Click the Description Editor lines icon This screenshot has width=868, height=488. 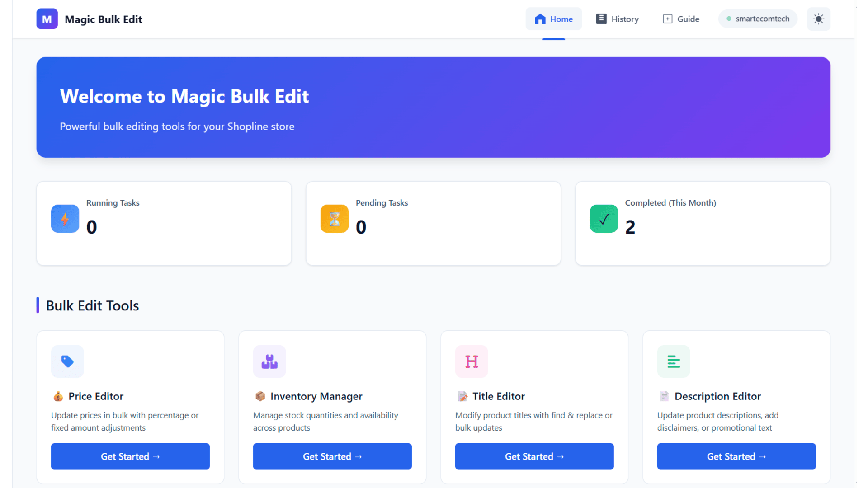673,361
